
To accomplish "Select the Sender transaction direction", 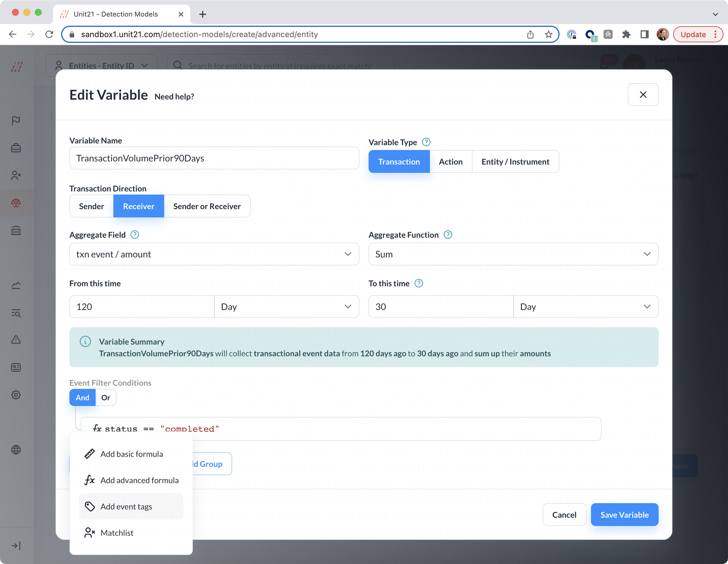I will tap(91, 207).
